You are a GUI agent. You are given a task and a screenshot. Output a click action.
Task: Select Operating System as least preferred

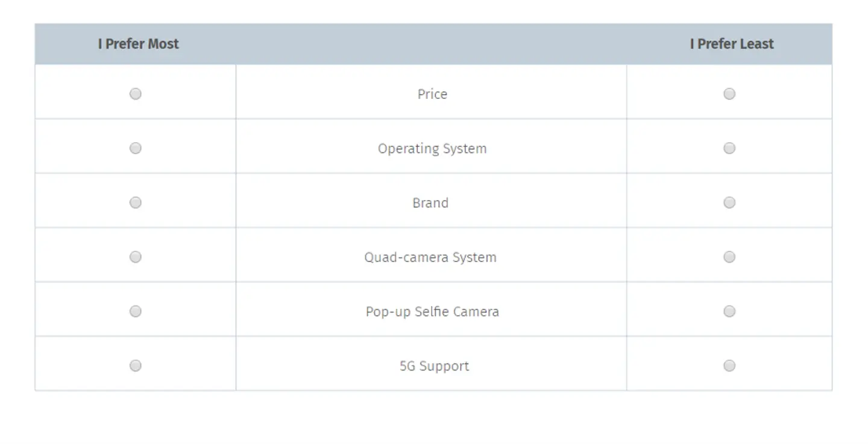click(729, 148)
